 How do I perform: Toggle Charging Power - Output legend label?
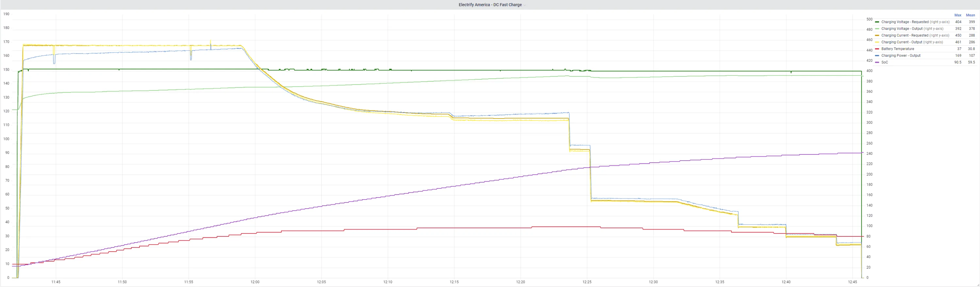tap(901, 56)
